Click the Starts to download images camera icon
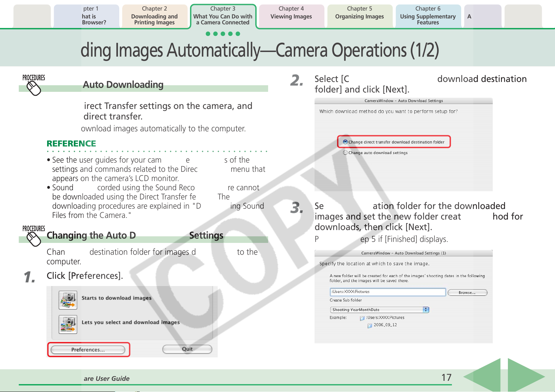Screen dimensions: 555x392 coord(68,300)
